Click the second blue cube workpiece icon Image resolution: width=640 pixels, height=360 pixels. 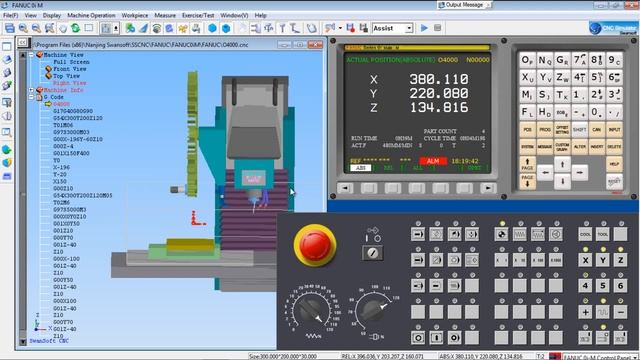(226, 28)
